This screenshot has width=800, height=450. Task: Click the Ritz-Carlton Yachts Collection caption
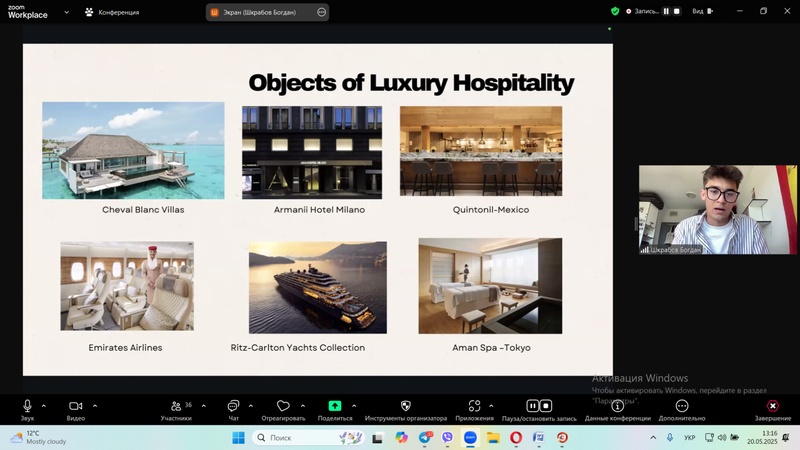[x=297, y=347]
